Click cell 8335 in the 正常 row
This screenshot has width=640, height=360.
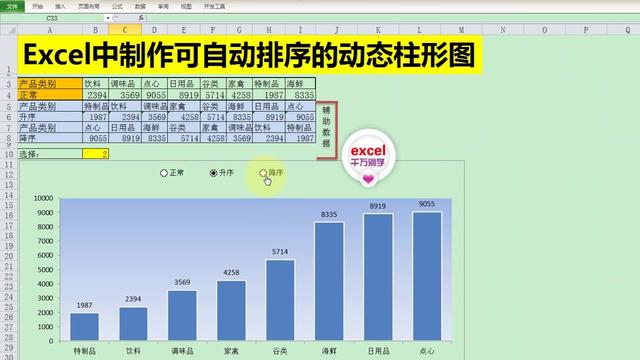coord(300,95)
